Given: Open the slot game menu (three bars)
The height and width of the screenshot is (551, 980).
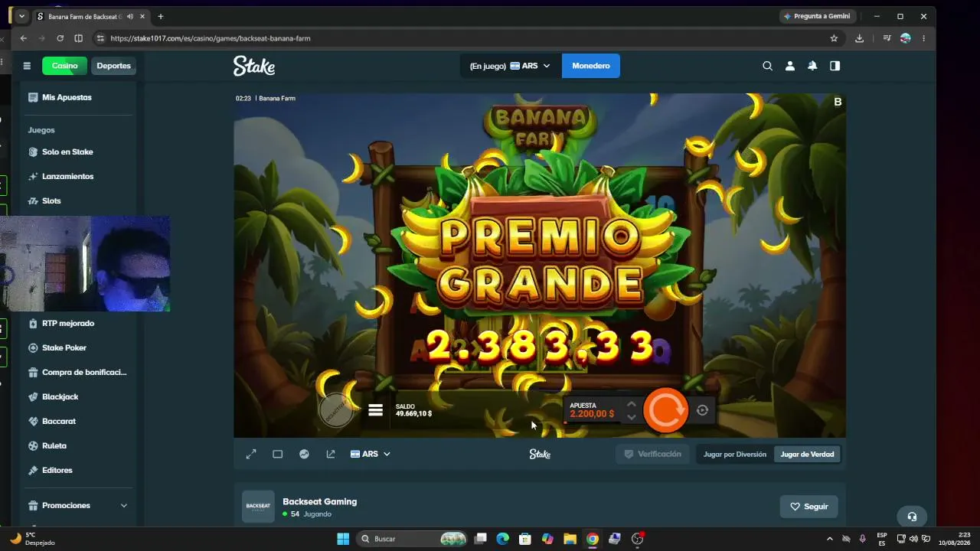Looking at the screenshot, I should click(x=375, y=410).
